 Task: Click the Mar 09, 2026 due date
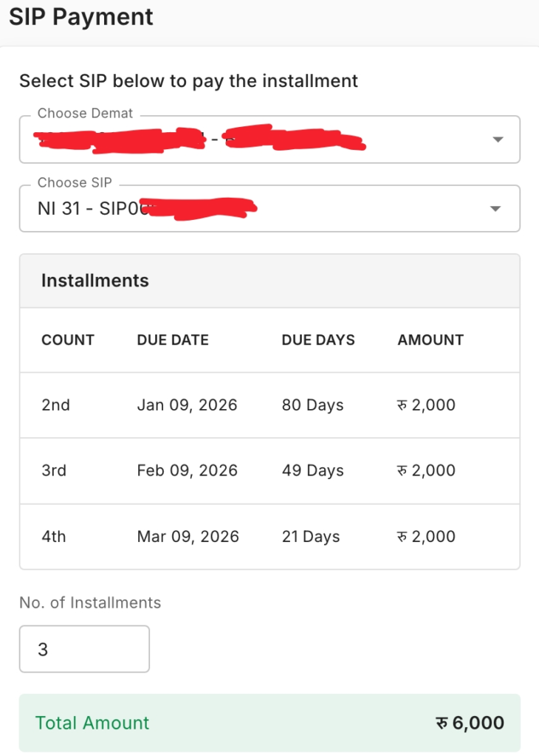[188, 537]
